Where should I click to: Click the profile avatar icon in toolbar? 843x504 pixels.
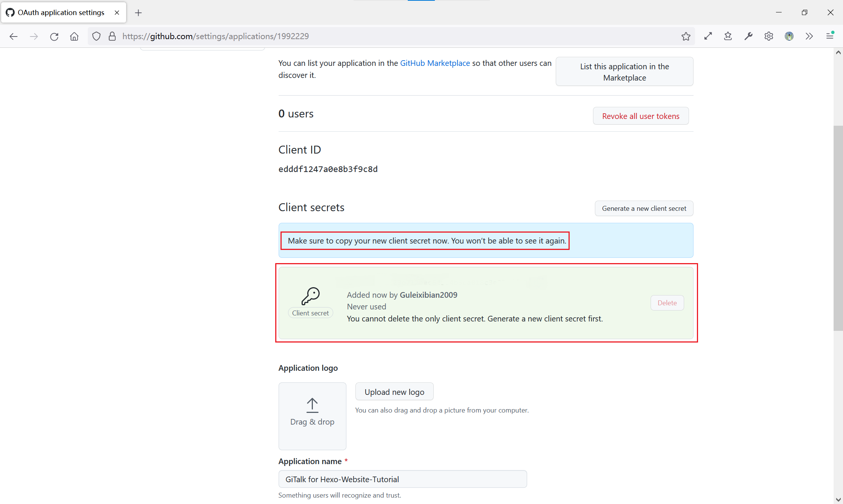click(x=789, y=36)
